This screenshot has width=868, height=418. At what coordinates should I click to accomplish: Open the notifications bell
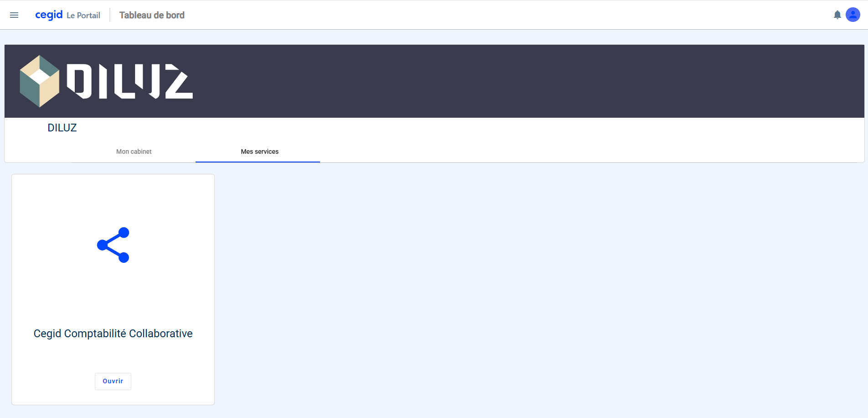click(837, 15)
